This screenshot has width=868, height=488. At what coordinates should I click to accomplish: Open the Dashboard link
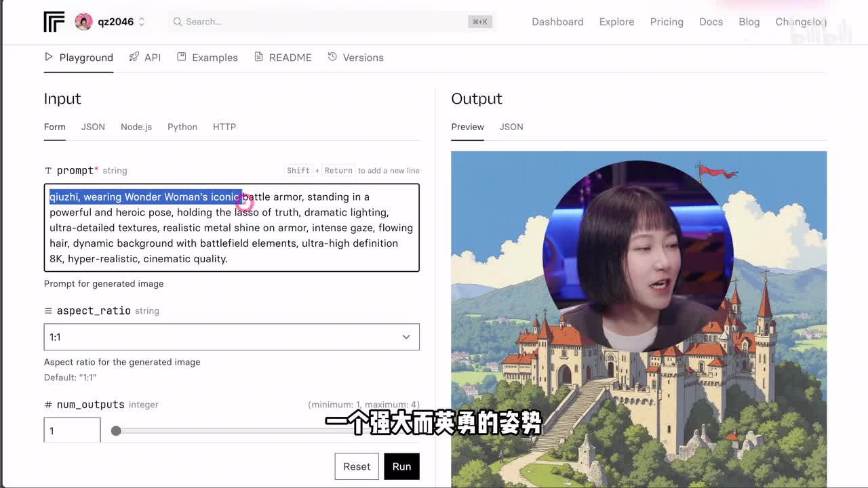point(557,22)
